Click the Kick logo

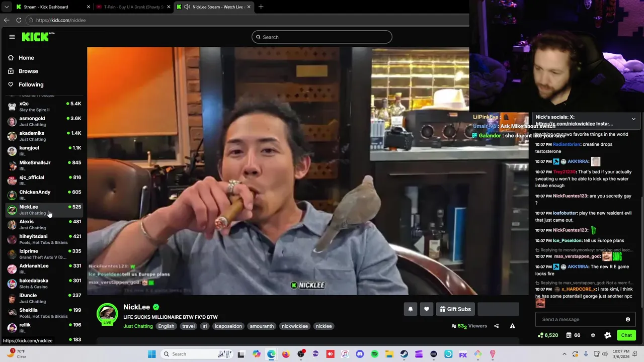38,37
